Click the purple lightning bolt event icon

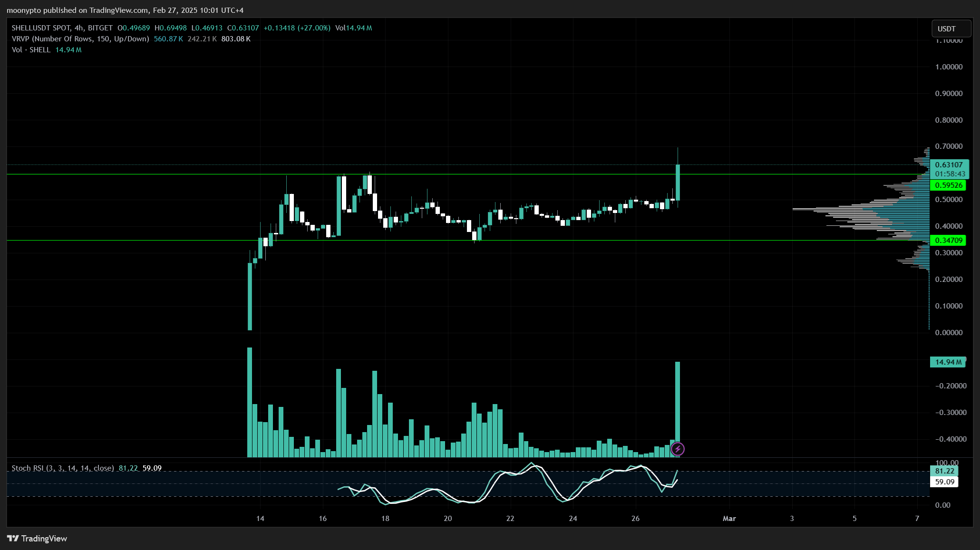(678, 449)
